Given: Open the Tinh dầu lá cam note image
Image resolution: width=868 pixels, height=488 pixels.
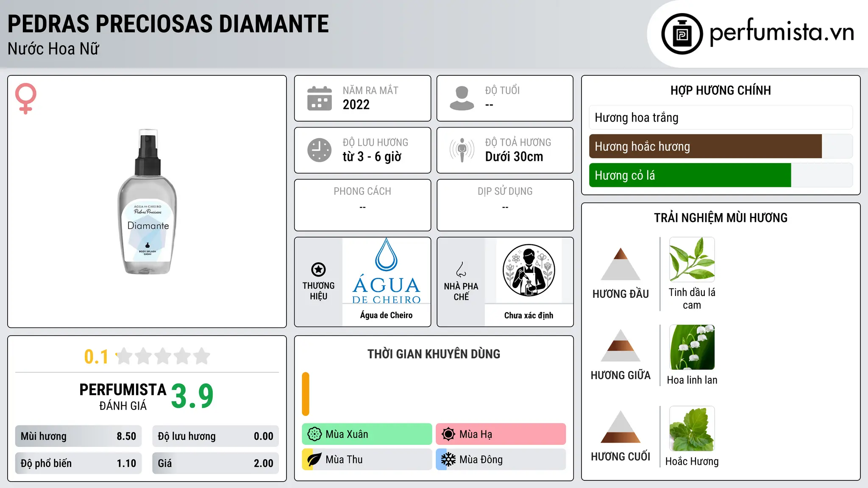Looking at the screenshot, I should tap(692, 259).
